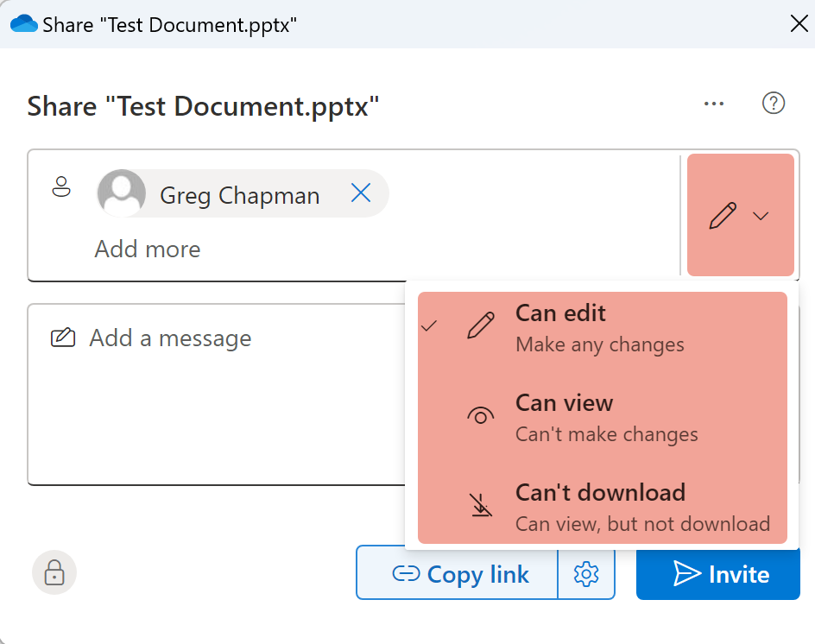Click the crossed-out download arrow icon

(481, 507)
